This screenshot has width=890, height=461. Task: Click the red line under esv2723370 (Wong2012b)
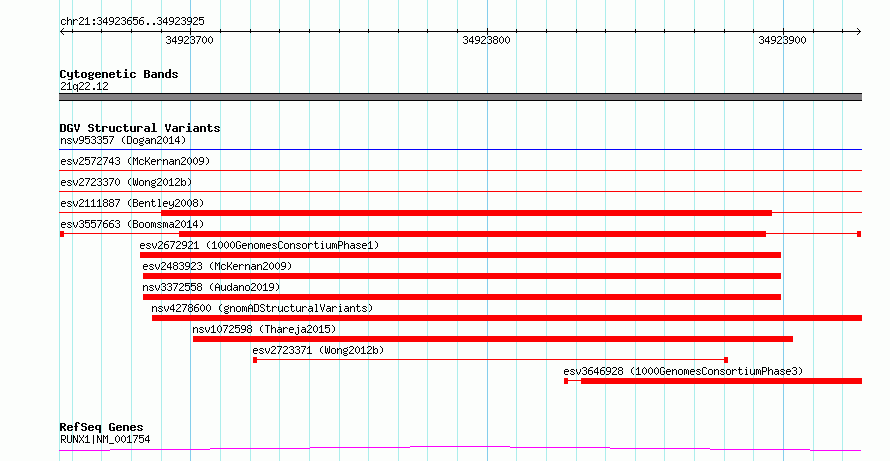[460, 192]
